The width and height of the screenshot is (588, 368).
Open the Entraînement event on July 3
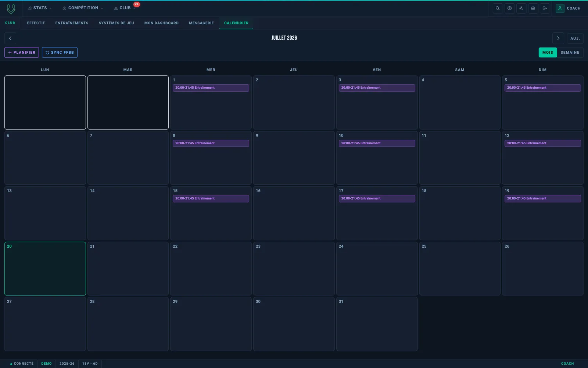(377, 88)
